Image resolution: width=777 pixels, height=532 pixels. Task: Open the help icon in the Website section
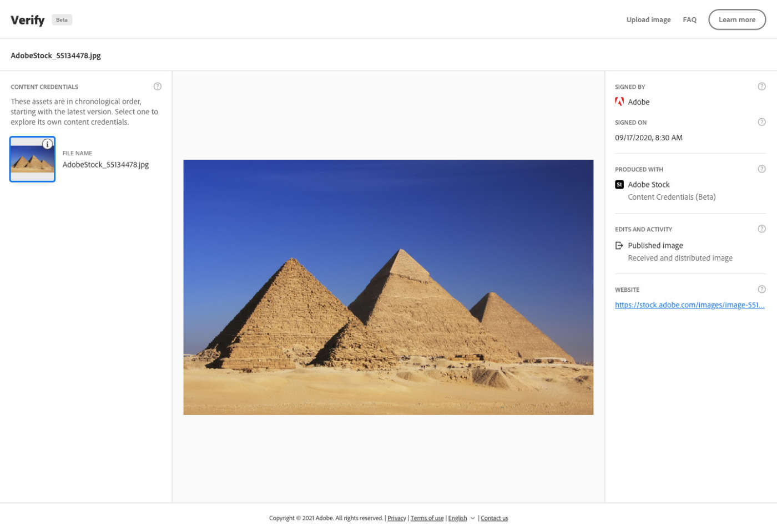point(761,289)
